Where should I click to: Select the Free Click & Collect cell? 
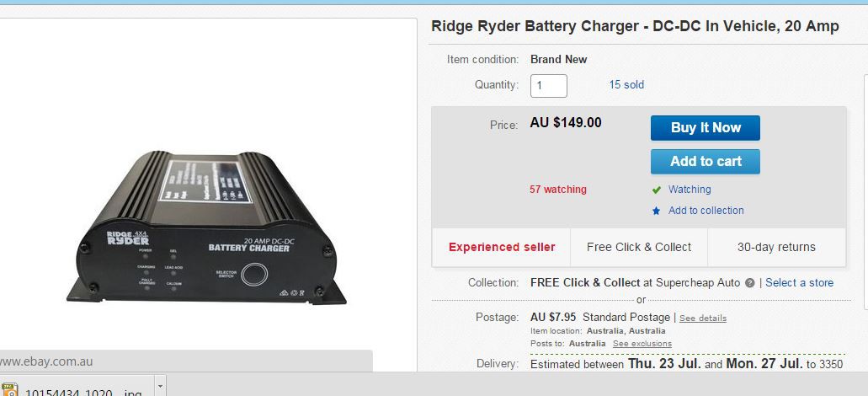click(639, 248)
